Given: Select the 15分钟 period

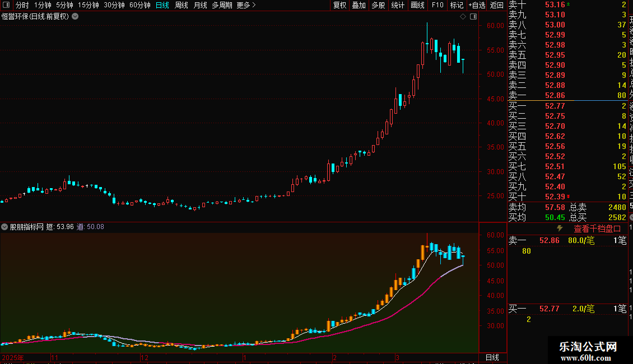Looking at the screenshot, I should tap(88, 5).
